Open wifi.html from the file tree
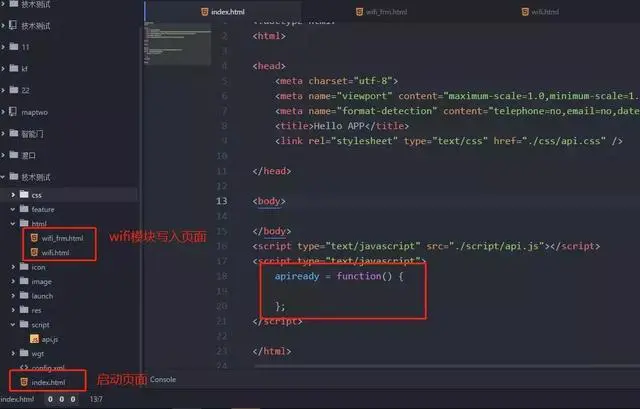 pos(55,253)
